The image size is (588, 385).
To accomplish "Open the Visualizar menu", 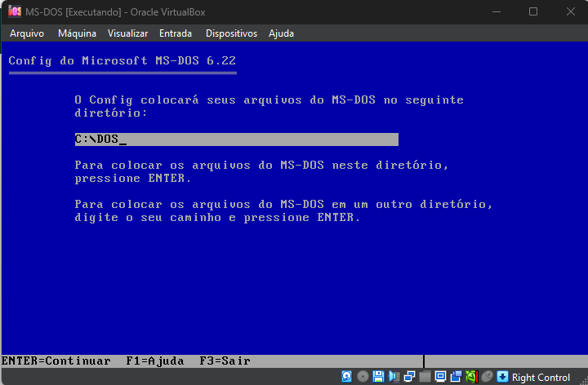I will [128, 33].
